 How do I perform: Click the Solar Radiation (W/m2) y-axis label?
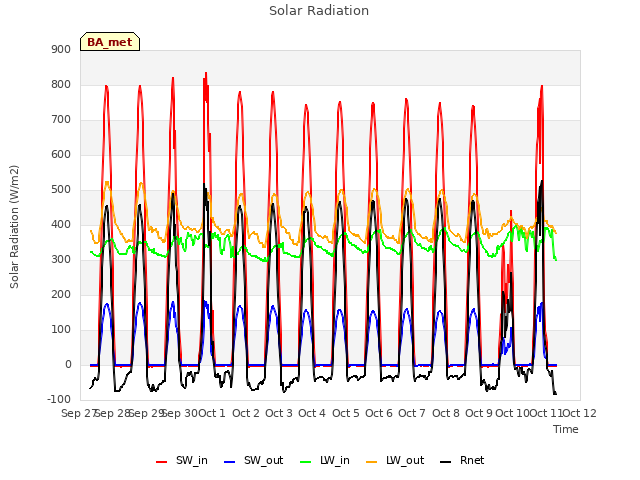14,227
